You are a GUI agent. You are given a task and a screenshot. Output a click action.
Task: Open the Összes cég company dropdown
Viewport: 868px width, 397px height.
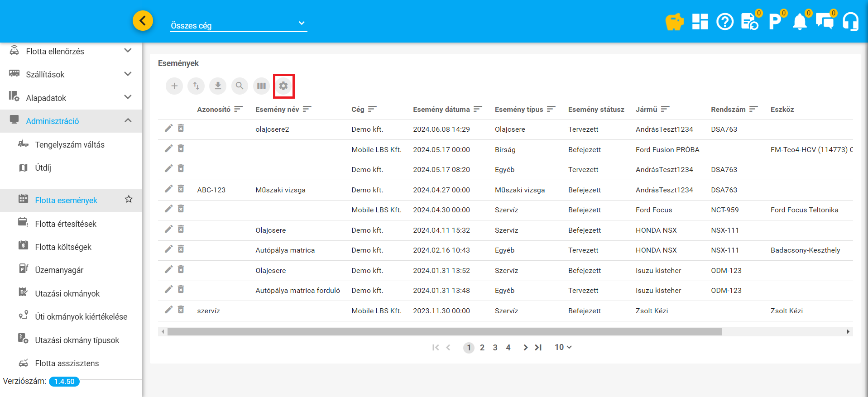tap(238, 25)
